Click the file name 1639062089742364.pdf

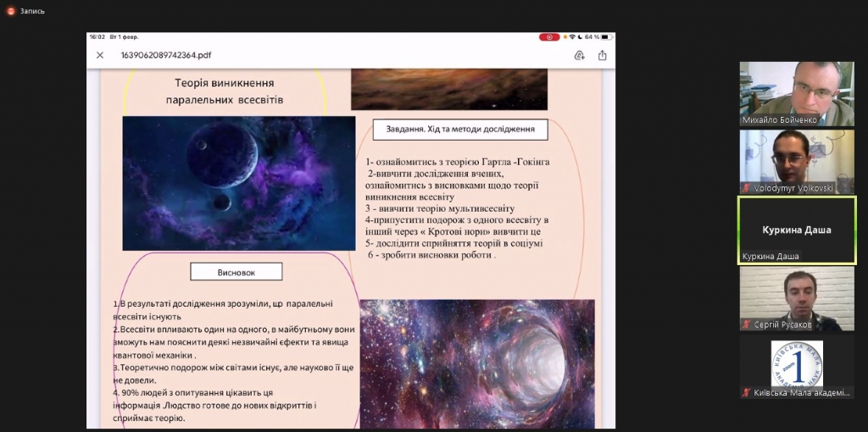click(166, 55)
